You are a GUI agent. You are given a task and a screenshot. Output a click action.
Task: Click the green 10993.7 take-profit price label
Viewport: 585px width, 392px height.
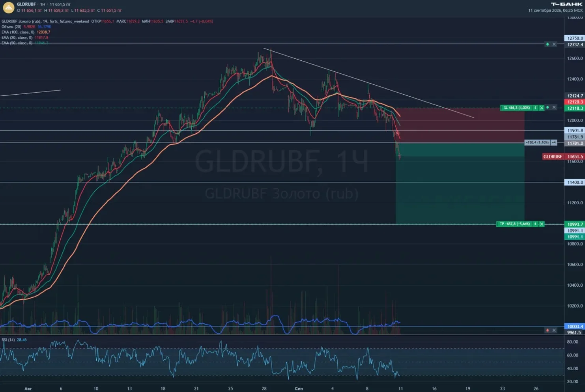(575, 224)
